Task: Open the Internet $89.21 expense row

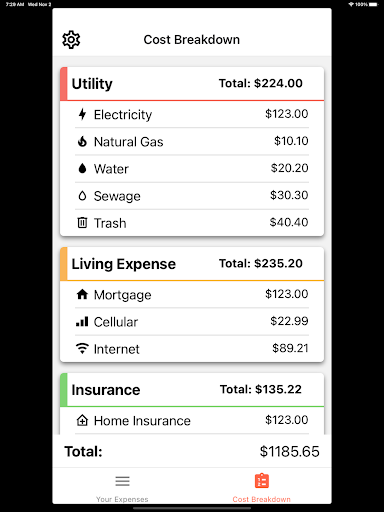Action: [192, 349]
